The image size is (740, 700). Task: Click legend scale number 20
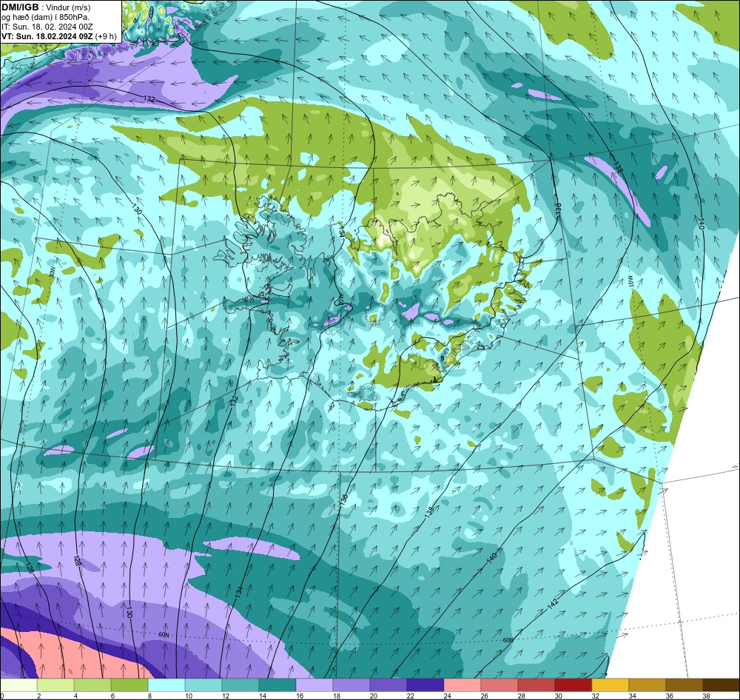(x=373, y=696)
